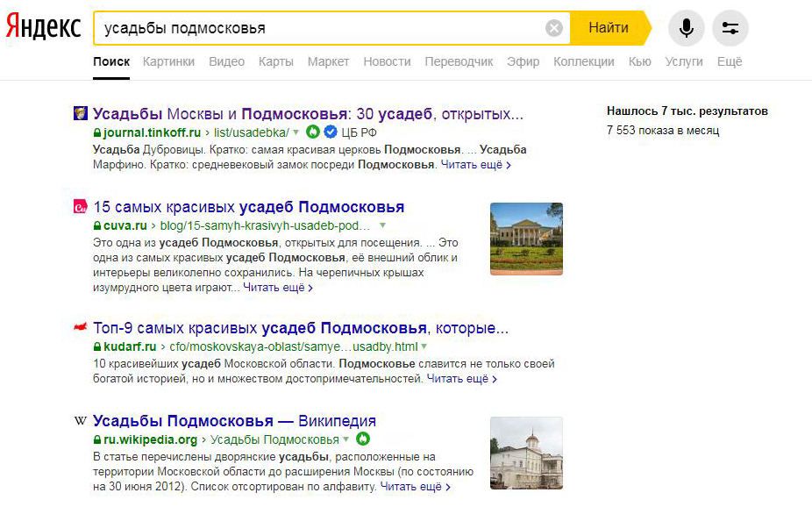Click the ЦБ РФ label

pyautogui.click(x=359, y=132)
